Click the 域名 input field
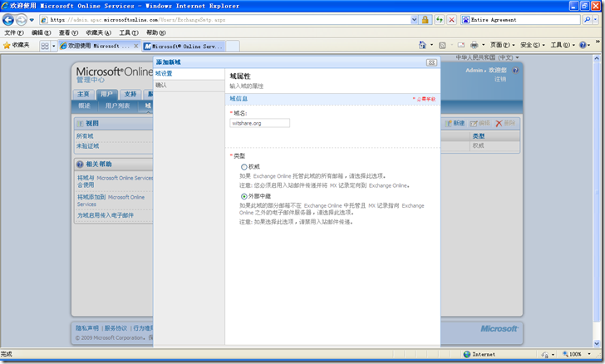The width and height of the screenshot is (605, 364). coord(259,123)
